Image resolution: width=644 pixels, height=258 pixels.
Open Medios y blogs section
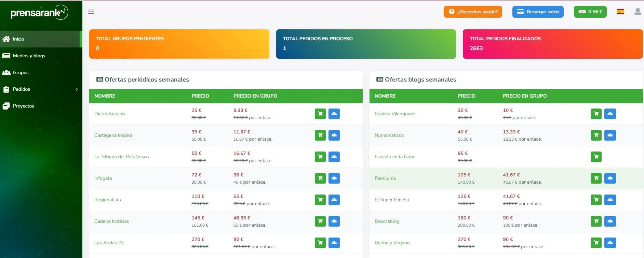click(41, 56)
